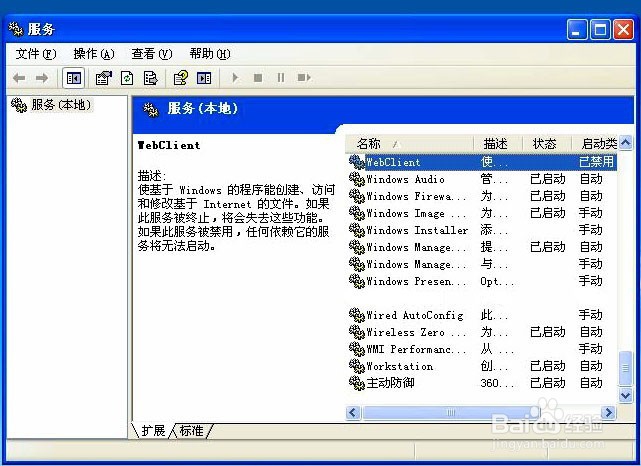This screenshot has height=466, width=641.
Task: Click the Stop Service square icon
Action: click(x=258, y=77)
